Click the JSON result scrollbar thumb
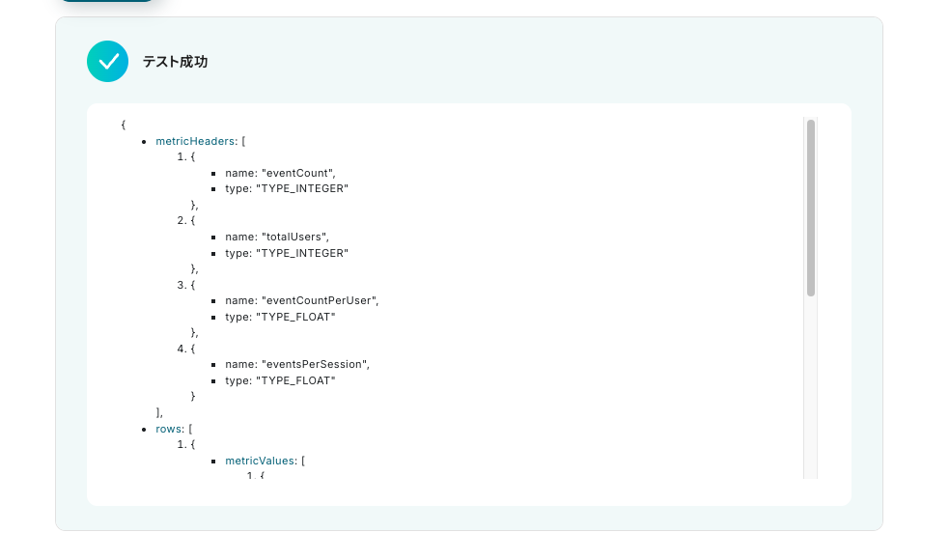This screenshot has width=950, height=560. point(811,207)
